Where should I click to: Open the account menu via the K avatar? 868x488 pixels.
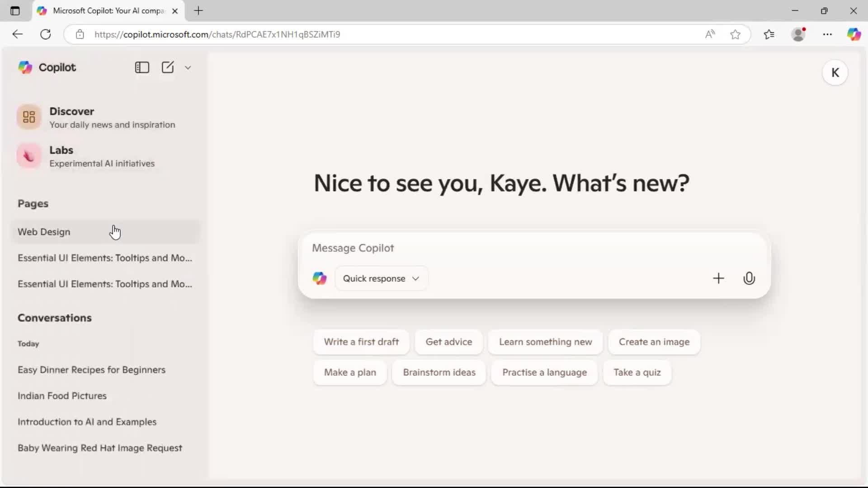835,72
